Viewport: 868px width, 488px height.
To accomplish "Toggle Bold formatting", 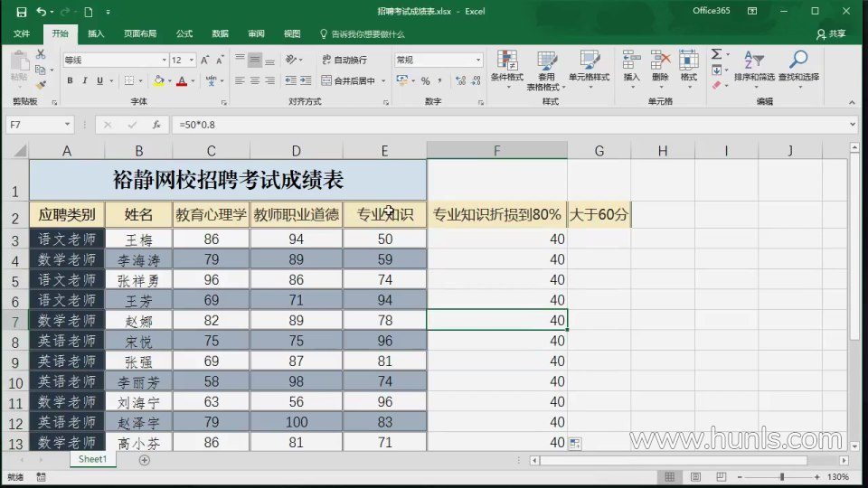I will coord(71,80).
